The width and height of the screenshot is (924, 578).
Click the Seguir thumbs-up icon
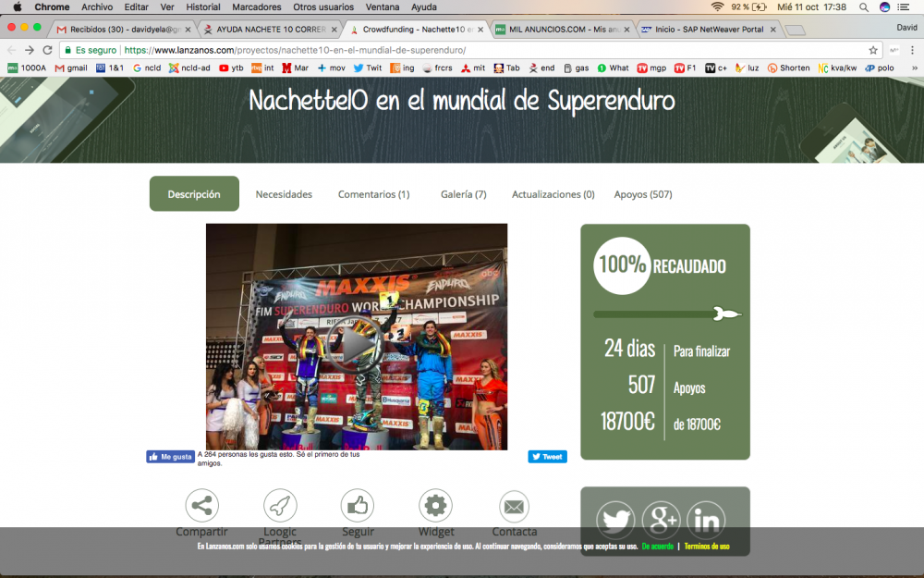358,506
